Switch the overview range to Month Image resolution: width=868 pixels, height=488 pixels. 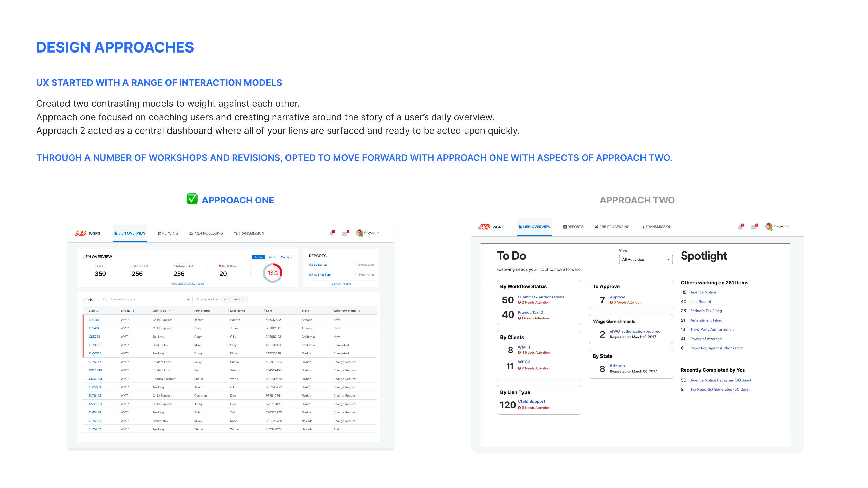pos(284,257)
